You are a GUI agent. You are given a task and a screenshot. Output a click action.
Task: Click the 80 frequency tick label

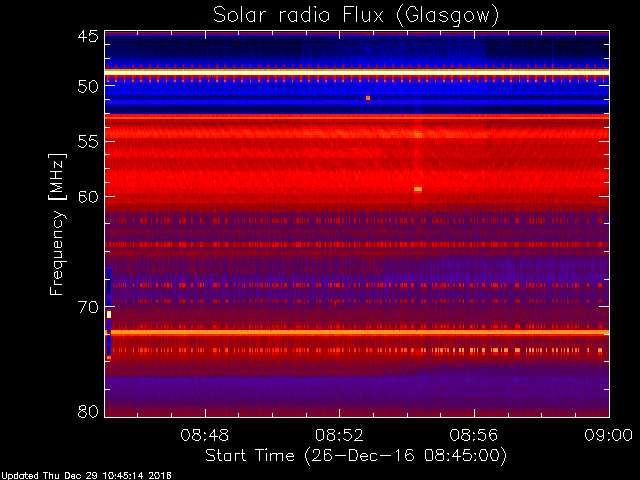(x=88, y=411)
